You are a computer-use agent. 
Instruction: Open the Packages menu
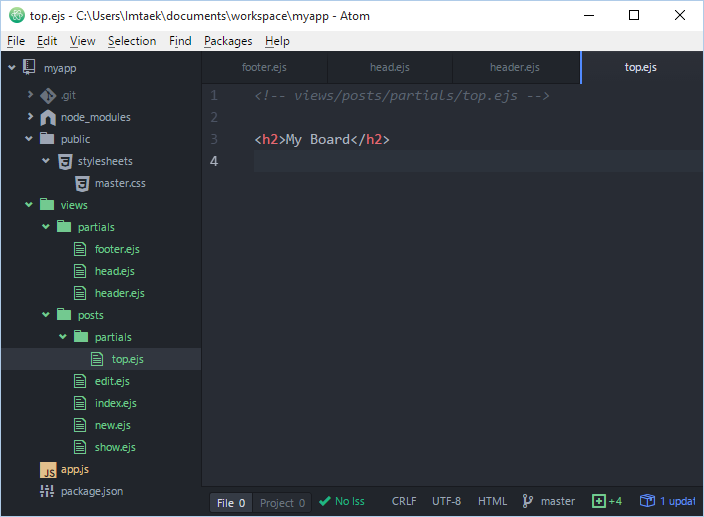click(228, 41)
